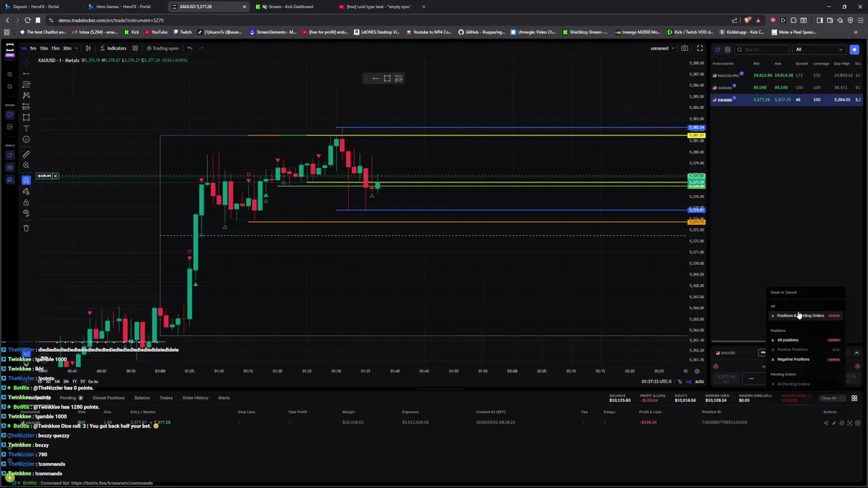The image size is (868, 488).
Task: Select the XAUUSD instrument row
Action: tap(787, 100)
